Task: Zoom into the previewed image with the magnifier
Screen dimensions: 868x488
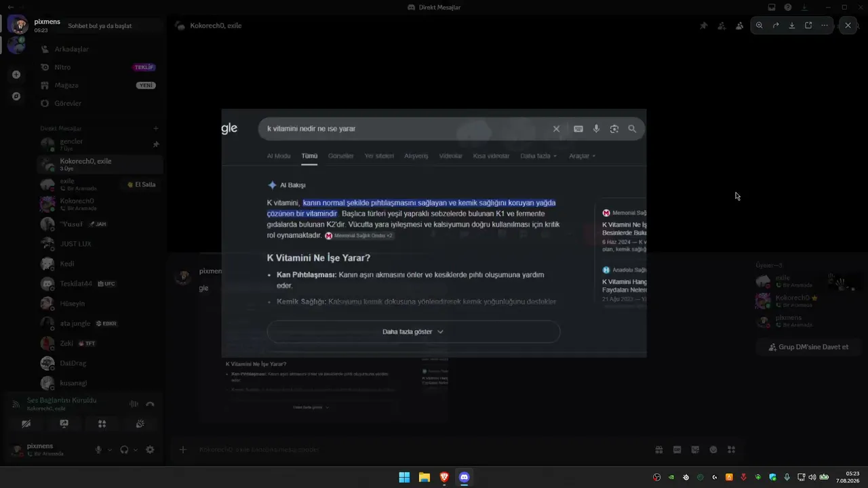Action: pyautogui.click(x=759, y=25)
